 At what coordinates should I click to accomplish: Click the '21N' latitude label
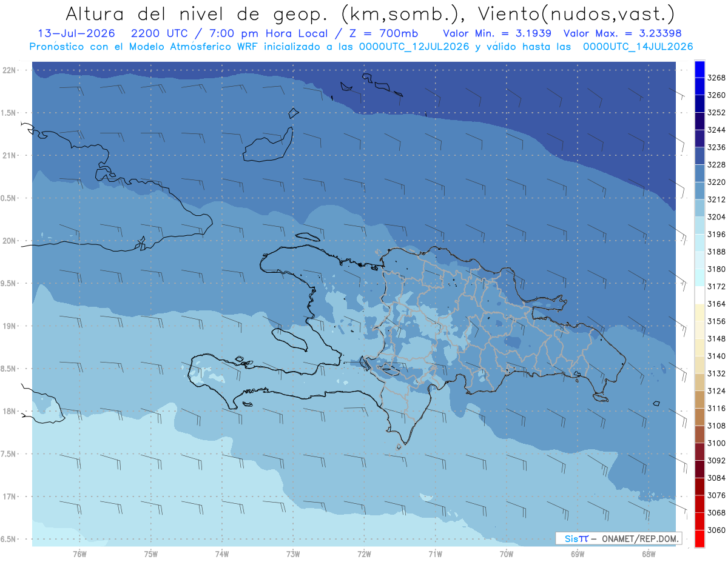[8, 155]
